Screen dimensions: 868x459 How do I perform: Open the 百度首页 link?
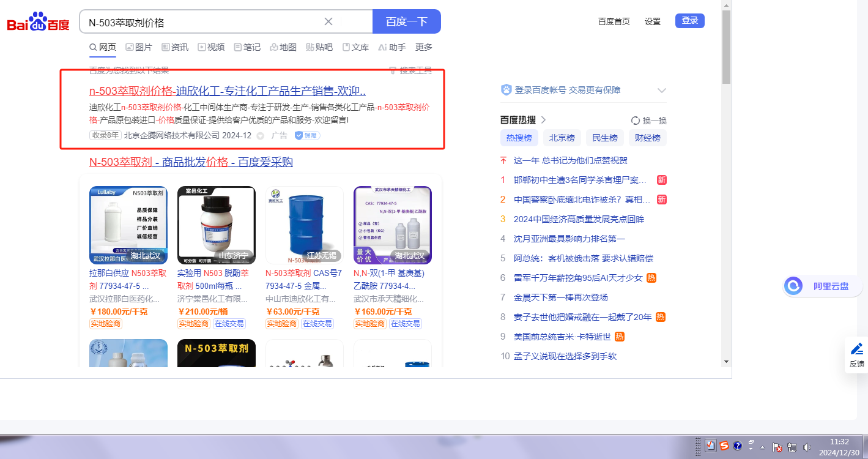pos(614,21)
